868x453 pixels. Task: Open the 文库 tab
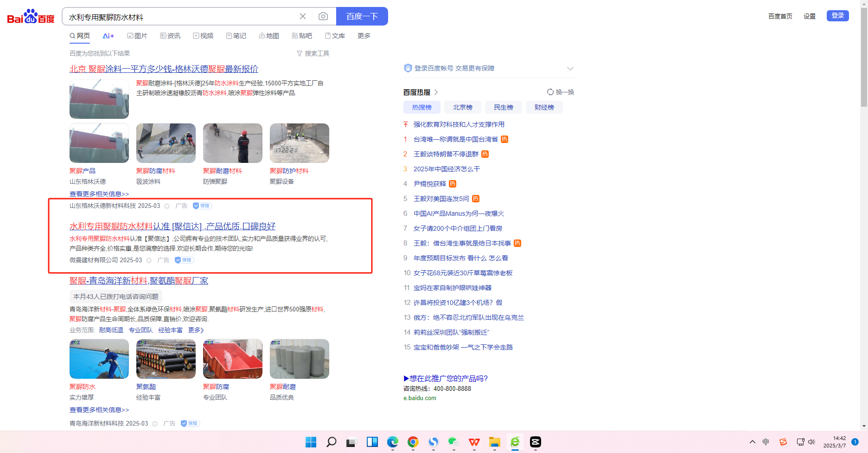pyautogui.click(x=335, y=36)
